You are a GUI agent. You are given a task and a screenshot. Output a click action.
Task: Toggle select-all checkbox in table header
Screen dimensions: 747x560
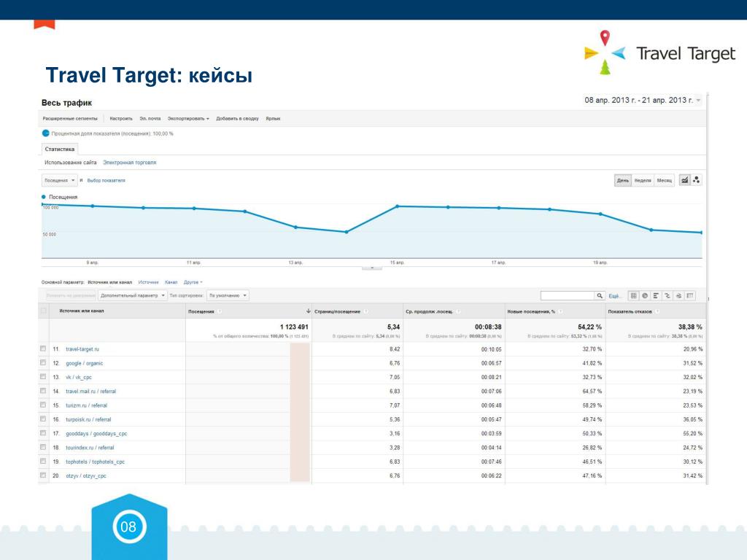tap(43, 311)
